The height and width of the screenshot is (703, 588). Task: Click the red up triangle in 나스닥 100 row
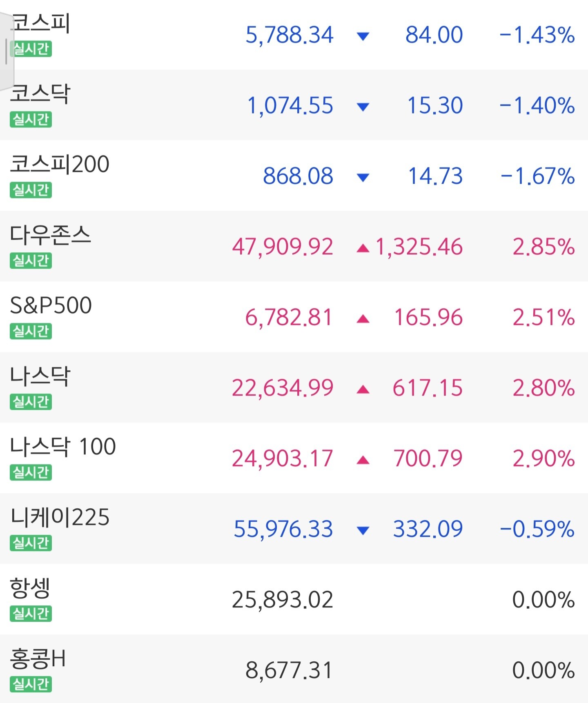pos(363,460)
